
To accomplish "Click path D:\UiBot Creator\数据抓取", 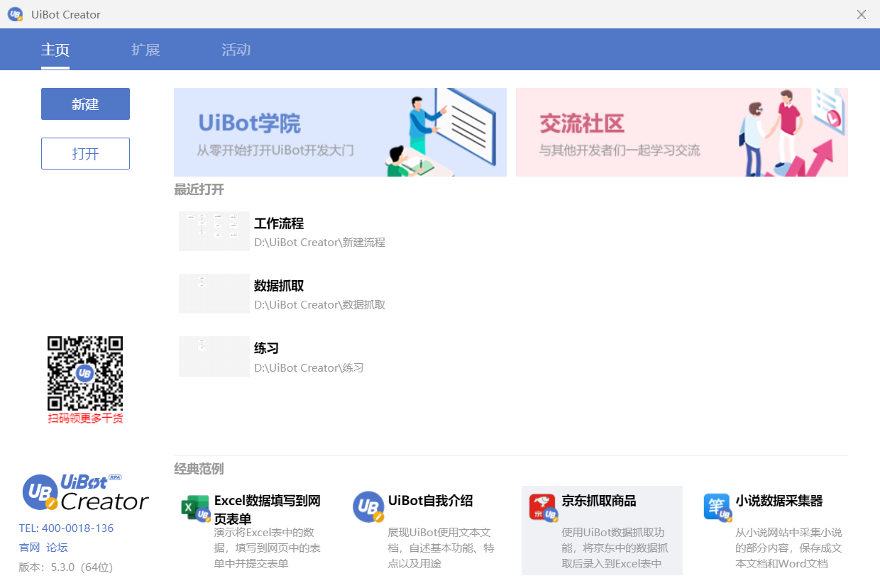I will point(319,305).
